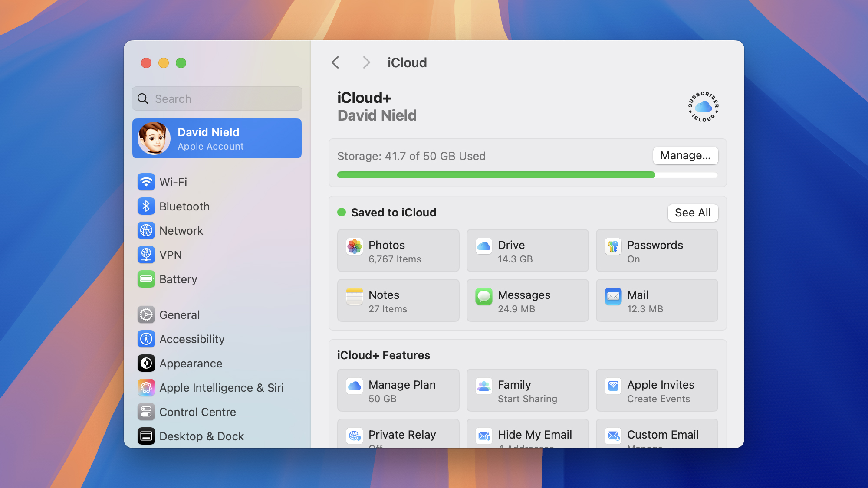Click the back navigation arrow
This screenshot has width=868, height=488.
[x=335, y=62]
